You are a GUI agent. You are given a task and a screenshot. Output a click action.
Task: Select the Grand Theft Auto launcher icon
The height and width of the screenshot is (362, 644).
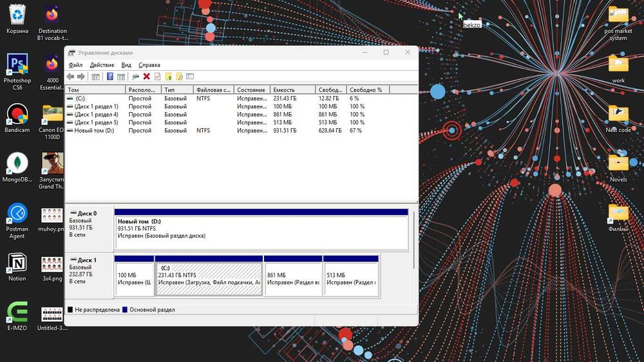(52, 171)
